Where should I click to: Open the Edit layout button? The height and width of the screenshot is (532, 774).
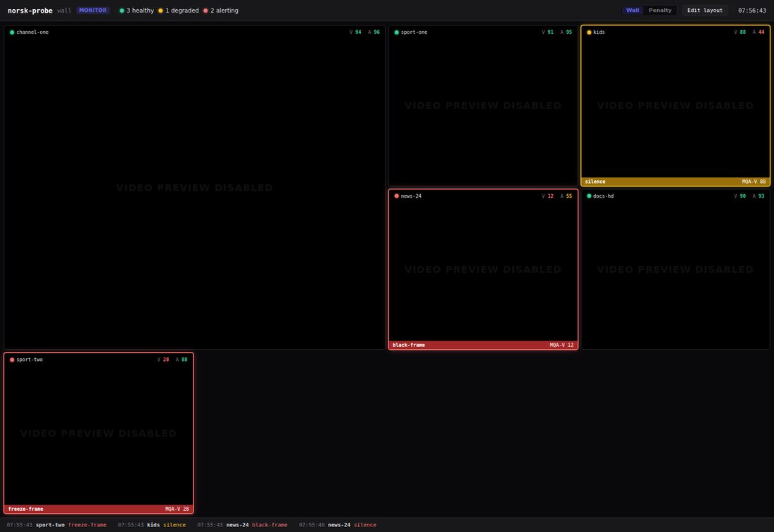coord(704,11)
